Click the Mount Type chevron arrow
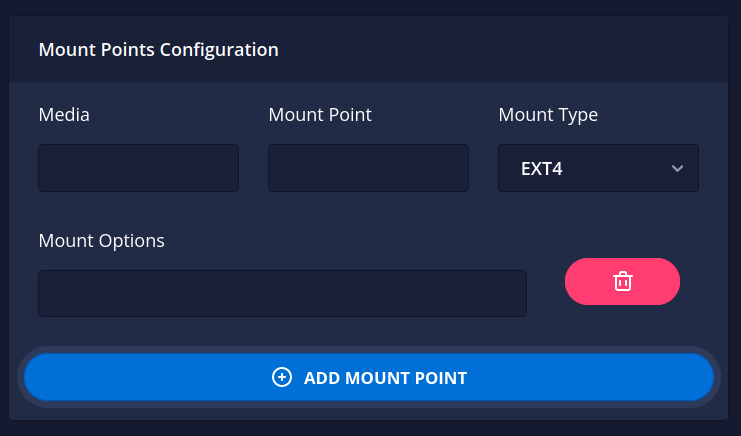 [677, 169]
